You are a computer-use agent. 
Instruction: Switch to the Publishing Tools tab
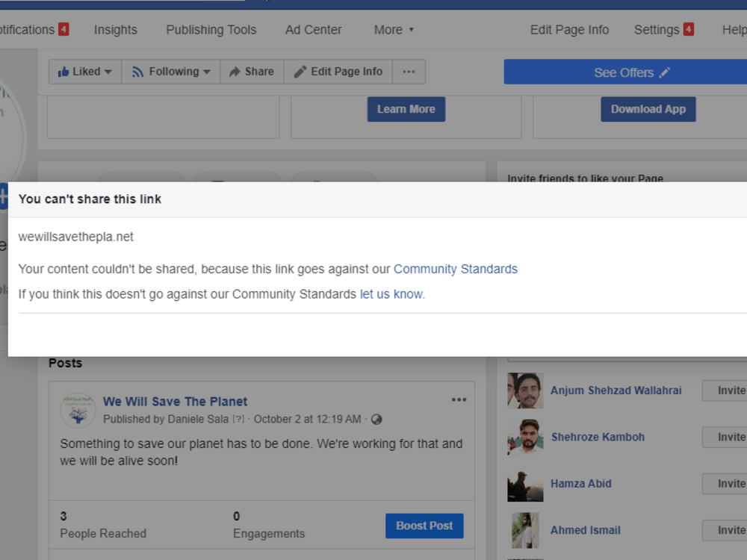pos(211,30)
